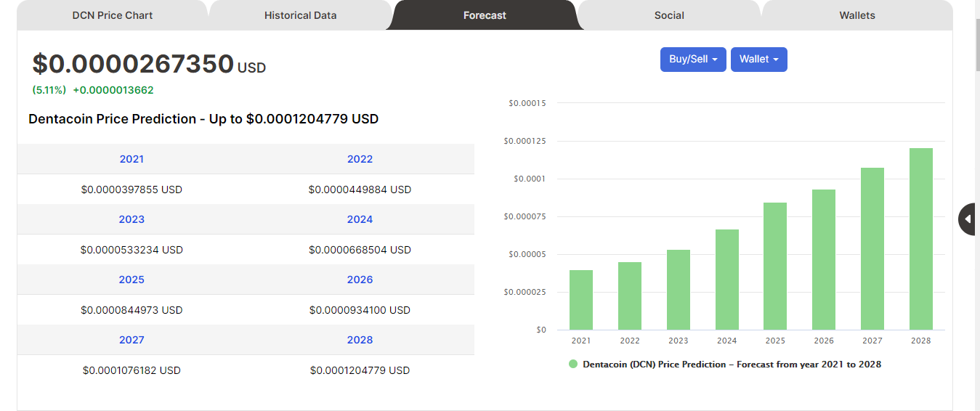
Task: Click the $0.0001076182 USD value
Action: (131, 370)
